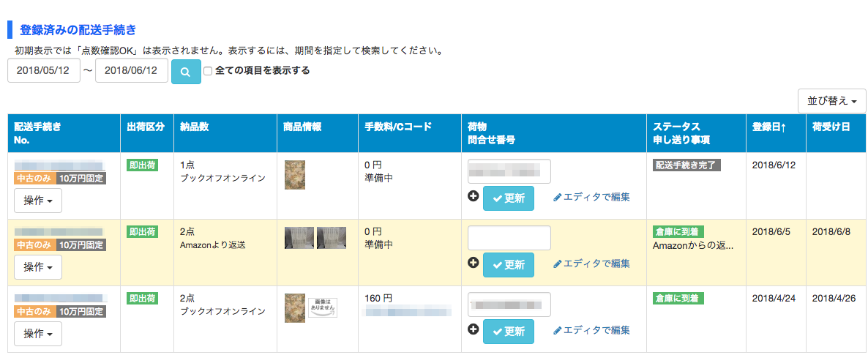Open the 並び替え sort dropdown
This screenshot has height=355, width=868.
[831, 101]
